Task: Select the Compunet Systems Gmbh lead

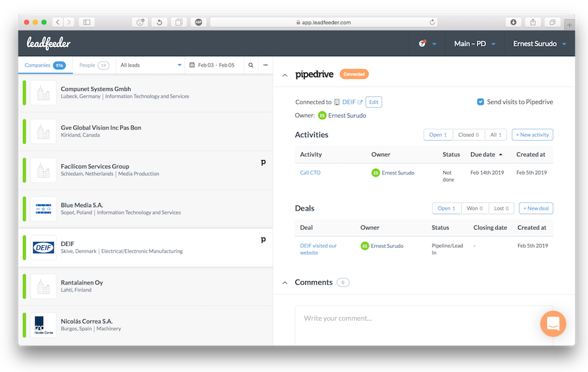Action: pyautogui.click(x=146, y=93)
